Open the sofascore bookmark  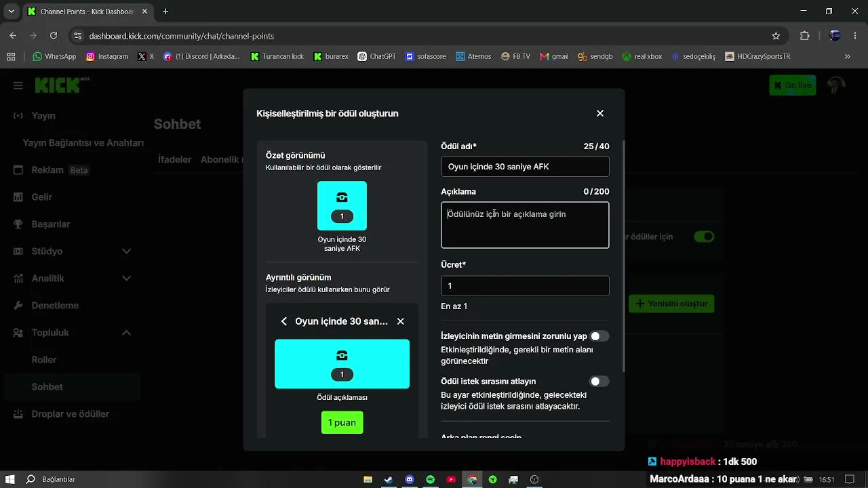[426, 56]
